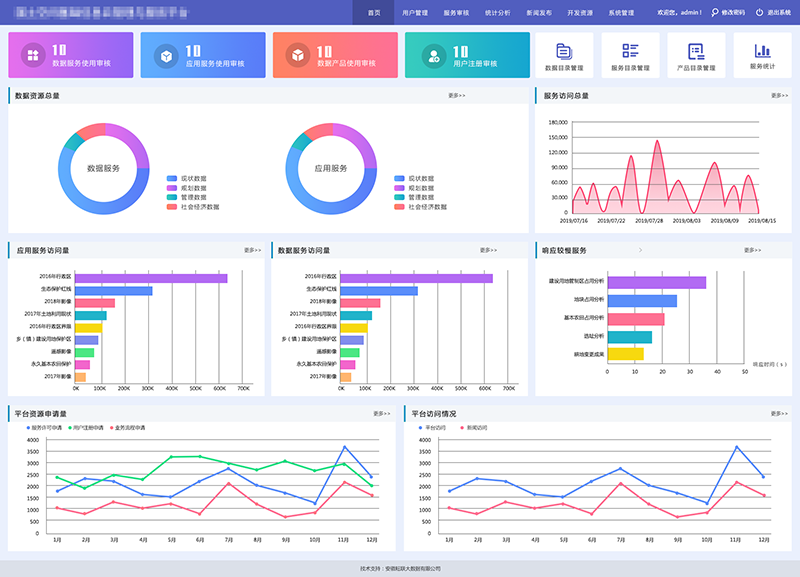
Task: Open 数据目录管理 icon tile
Action: click(564, 55)
